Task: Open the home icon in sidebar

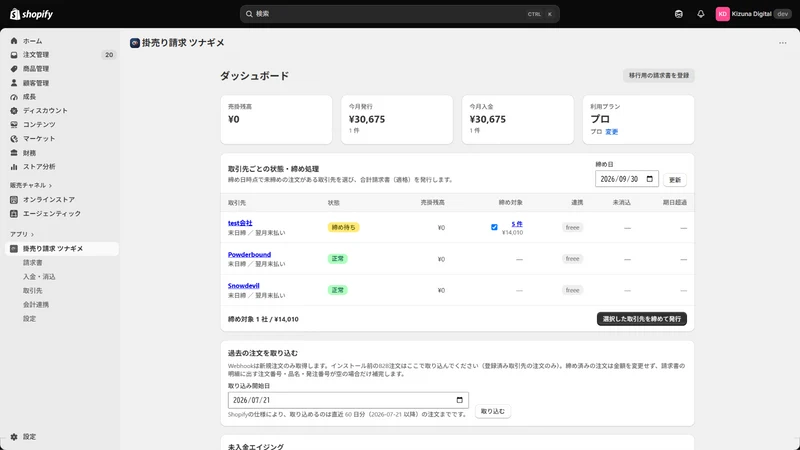Action: coord(14,41)
